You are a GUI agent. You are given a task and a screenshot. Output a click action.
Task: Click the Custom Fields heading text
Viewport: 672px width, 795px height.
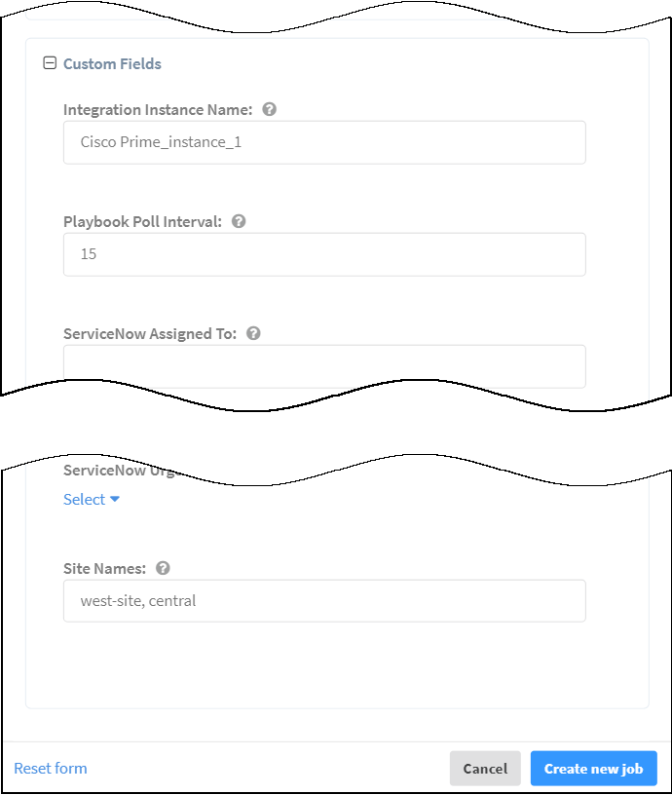(112, 64)
